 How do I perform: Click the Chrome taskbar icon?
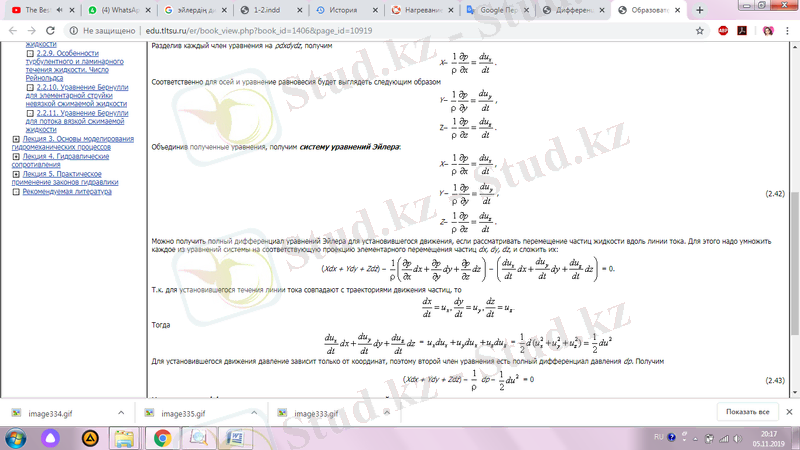click(x=162, y=438)
